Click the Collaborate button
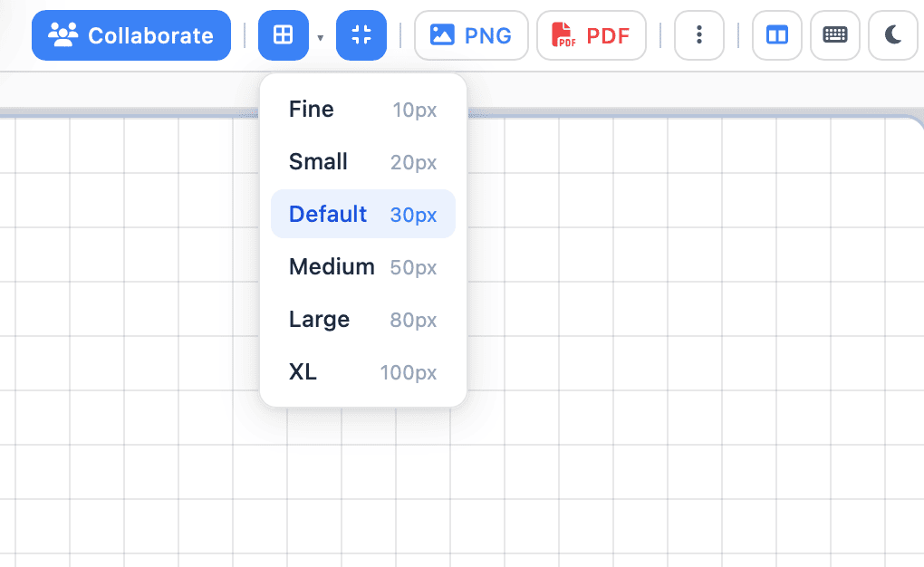The width and height of the screenshot is (924, 567). [130, 35]
